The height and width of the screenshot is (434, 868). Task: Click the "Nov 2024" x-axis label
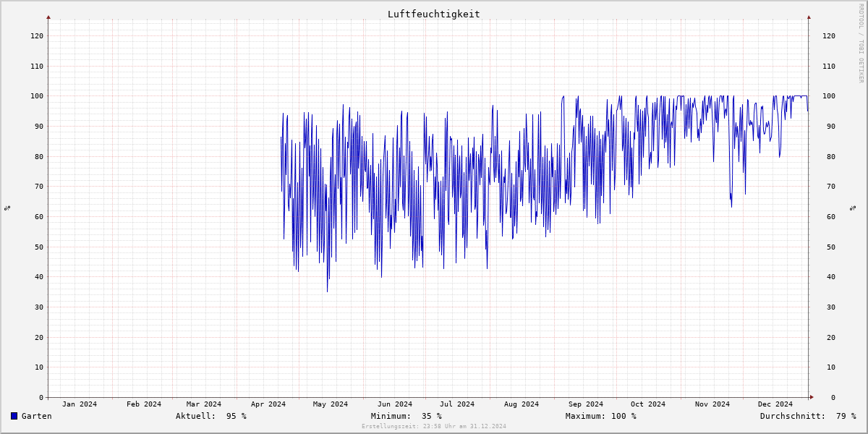pos(712,404)
